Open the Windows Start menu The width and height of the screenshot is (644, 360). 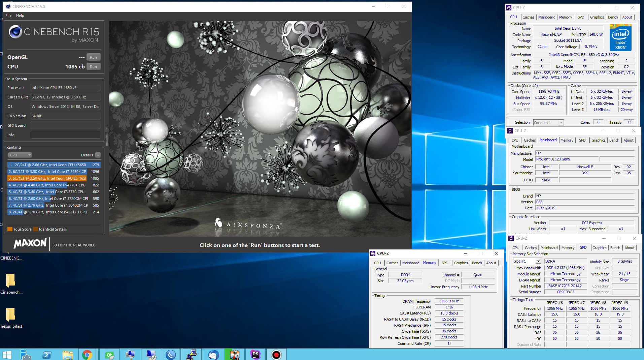[7, 354]
